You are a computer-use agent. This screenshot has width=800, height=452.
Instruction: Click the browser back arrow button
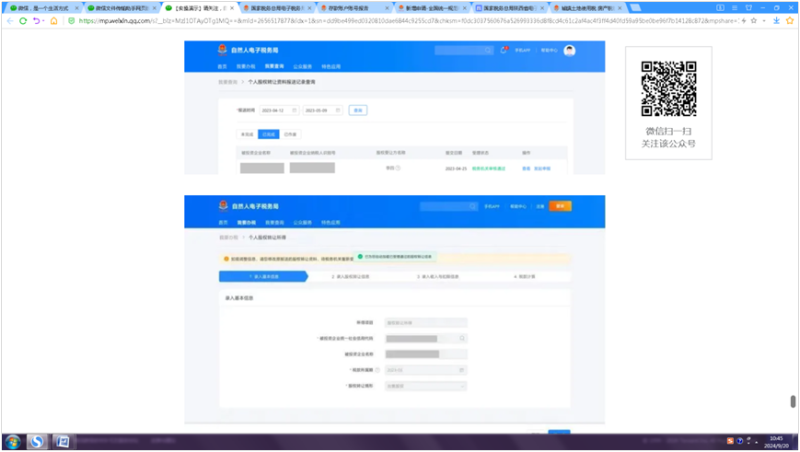[x=8, y=20]
